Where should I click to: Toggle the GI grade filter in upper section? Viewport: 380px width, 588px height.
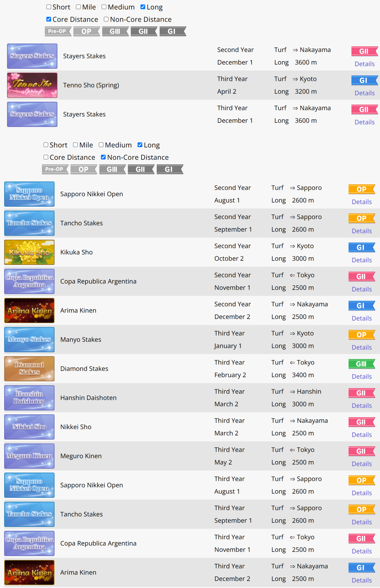click(173, 31)
